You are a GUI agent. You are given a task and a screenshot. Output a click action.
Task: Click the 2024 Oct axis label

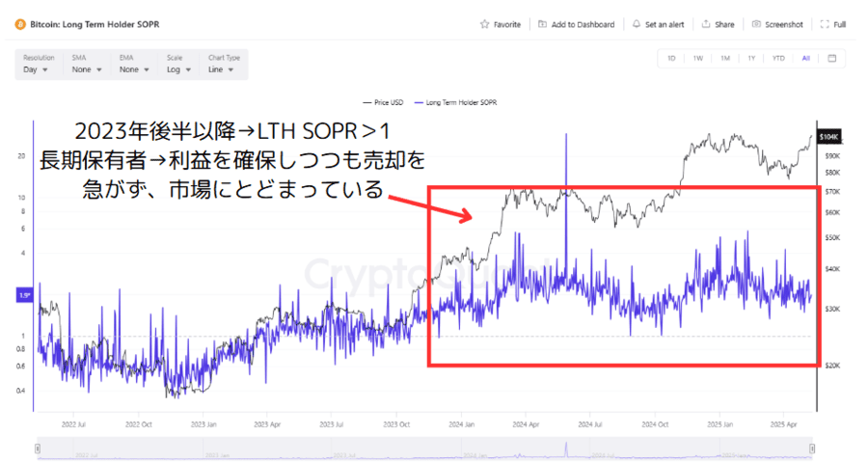pos(655,424)
